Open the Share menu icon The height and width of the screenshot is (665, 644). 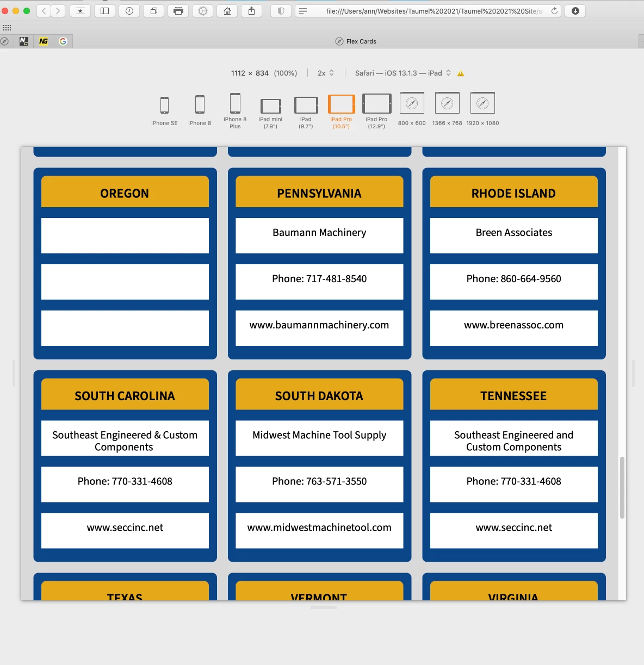252,11
